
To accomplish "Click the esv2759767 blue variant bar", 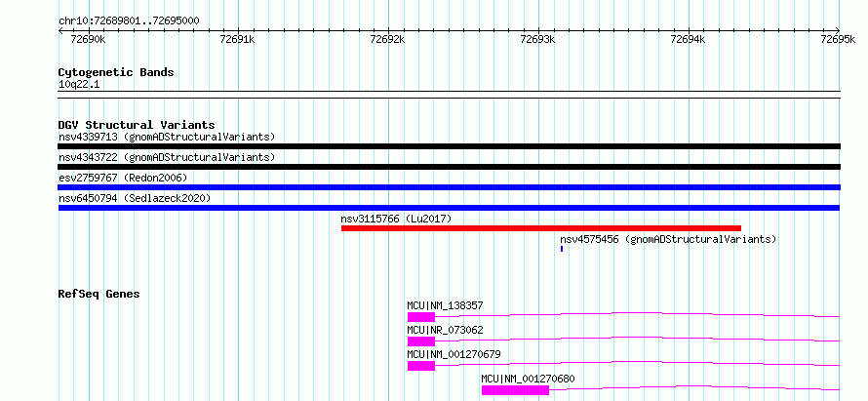I will tap(449, 187).
